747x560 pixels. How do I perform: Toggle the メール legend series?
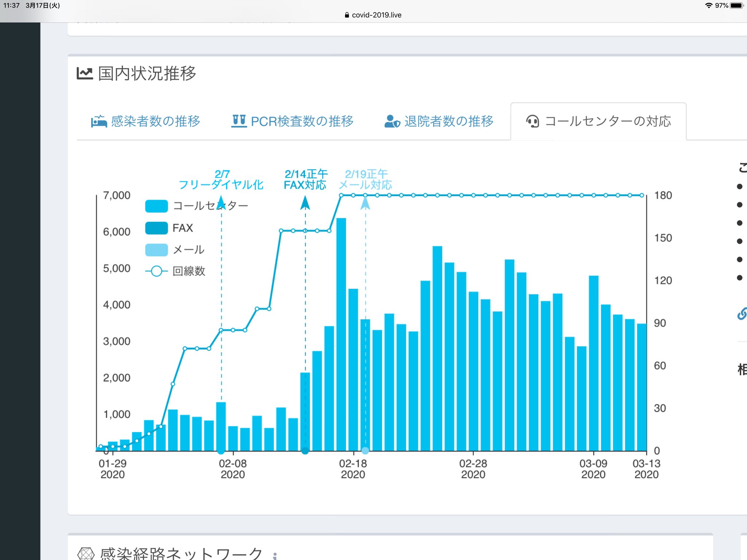coord(175,250)
